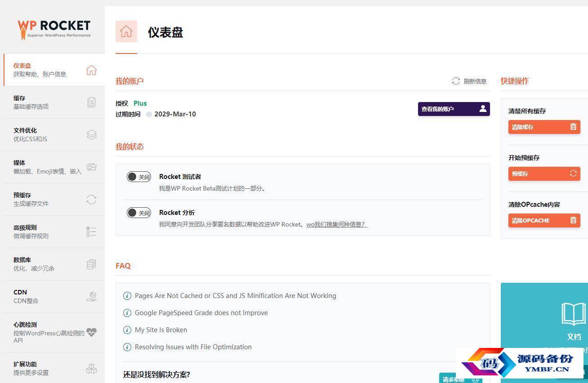
Task: Click the globe-hand icon in CDN item
Action: [91, 297]
